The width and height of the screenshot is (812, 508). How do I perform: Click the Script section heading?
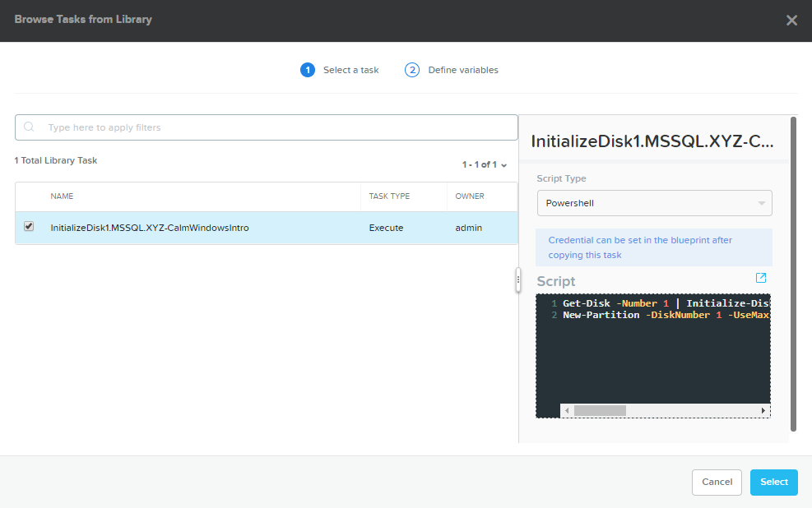coord(555,281)
